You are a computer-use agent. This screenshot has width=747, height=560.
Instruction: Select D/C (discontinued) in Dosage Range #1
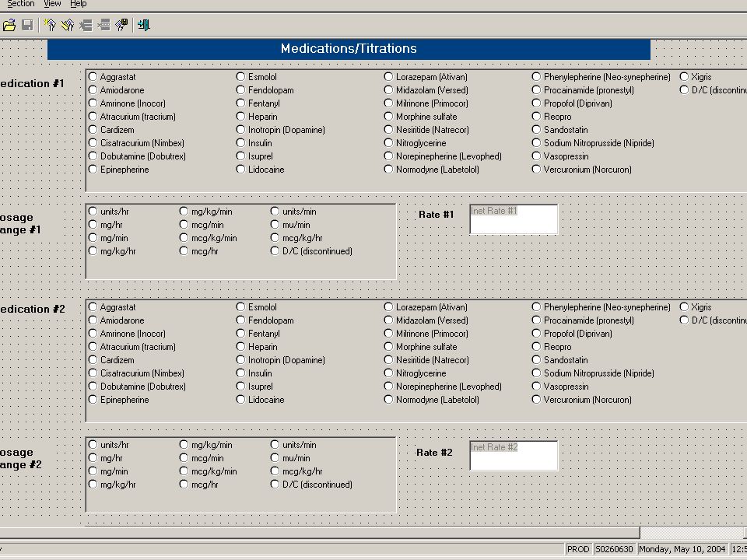pos(275,251)
